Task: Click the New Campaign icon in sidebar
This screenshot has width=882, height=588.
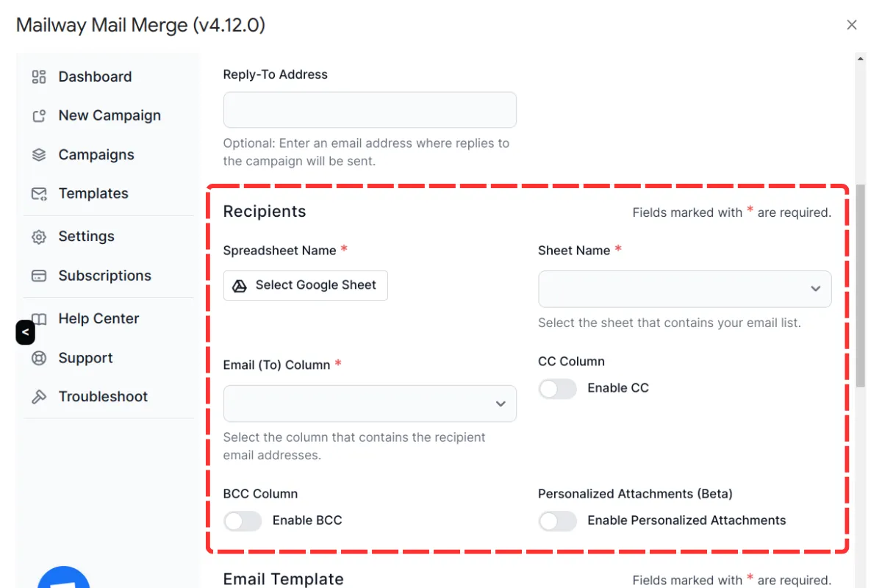Action: coord(39,115)
